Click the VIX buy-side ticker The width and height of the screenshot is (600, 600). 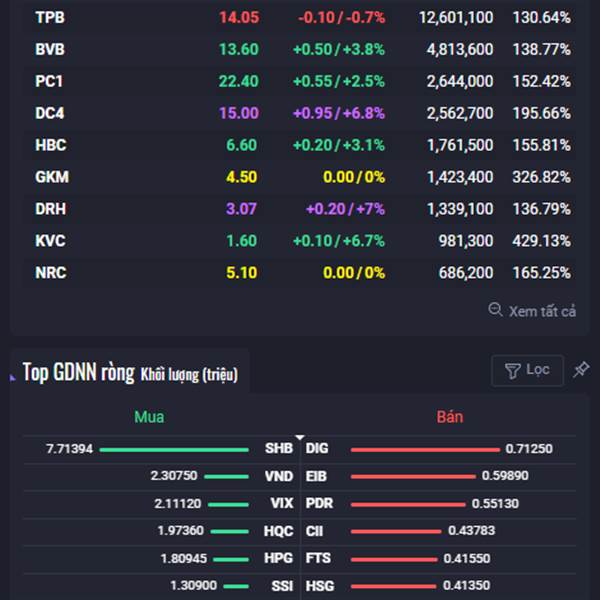point(282,503)
